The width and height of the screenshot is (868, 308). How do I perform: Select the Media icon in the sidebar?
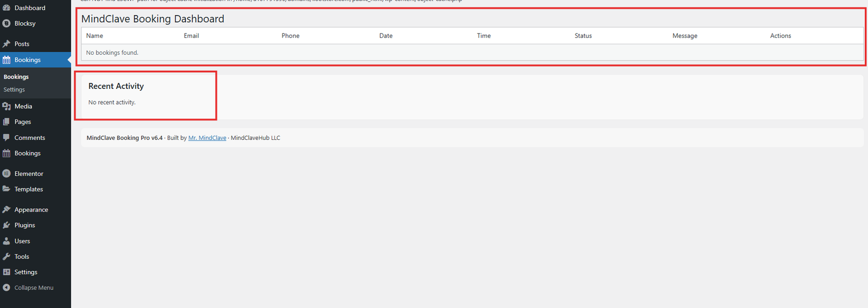[x=7, y=106]
